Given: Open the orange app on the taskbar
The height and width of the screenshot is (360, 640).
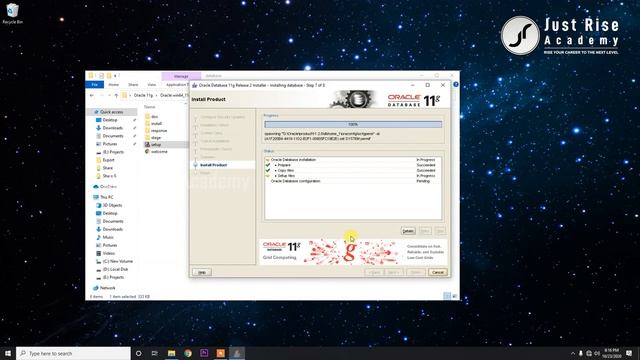Looking at the screenshot, I should 220,353.
